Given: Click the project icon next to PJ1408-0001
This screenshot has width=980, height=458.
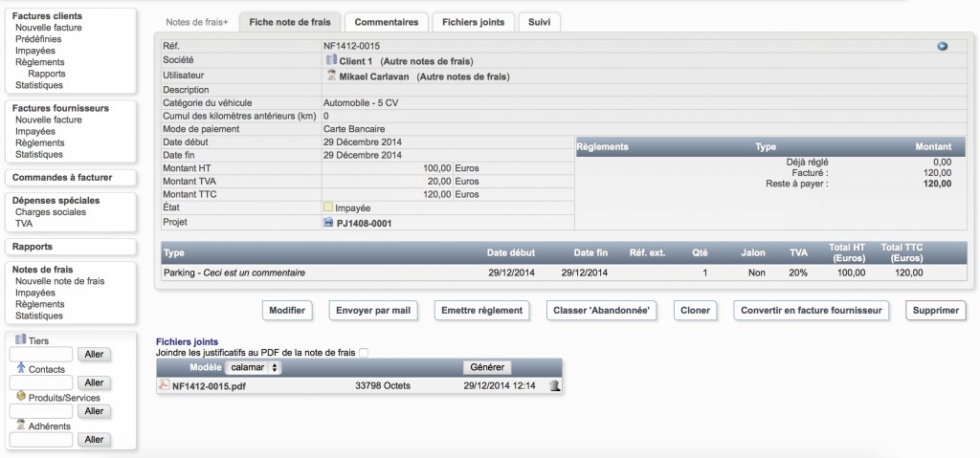Looking at the screenshot, I should 329,223.
